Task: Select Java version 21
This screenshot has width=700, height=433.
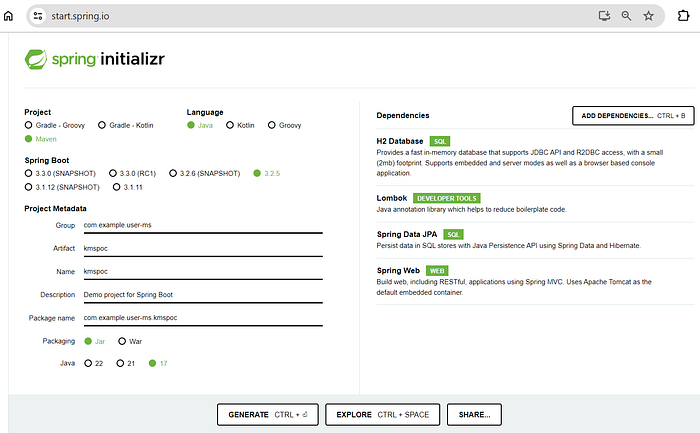Action: 125,363
